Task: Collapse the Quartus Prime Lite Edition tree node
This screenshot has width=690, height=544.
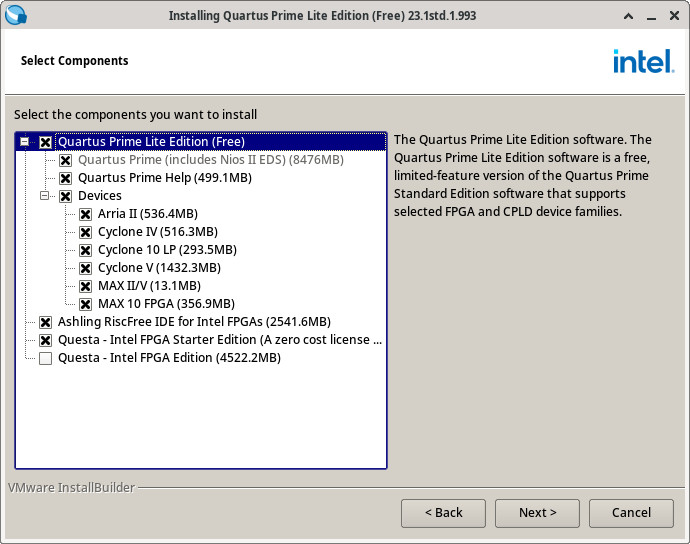Action: (x=25, y=142)
